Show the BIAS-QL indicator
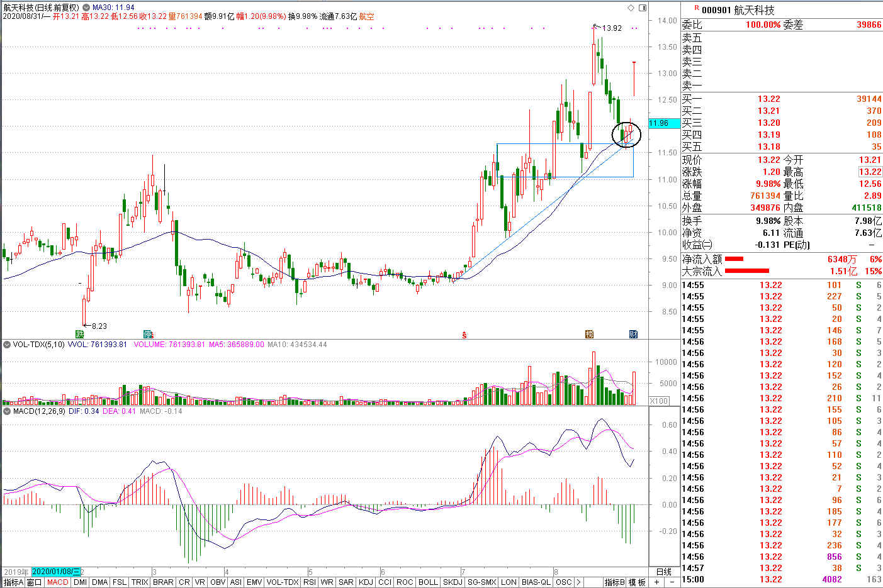This screenshot has width=883, height=588. click(x=537, y=582)
